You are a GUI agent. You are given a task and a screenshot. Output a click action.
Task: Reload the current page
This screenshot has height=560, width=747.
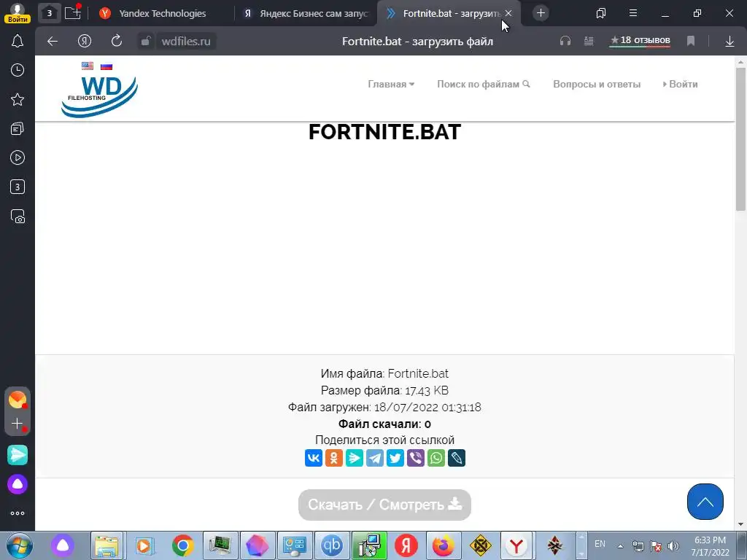click(x=117, y=42)
